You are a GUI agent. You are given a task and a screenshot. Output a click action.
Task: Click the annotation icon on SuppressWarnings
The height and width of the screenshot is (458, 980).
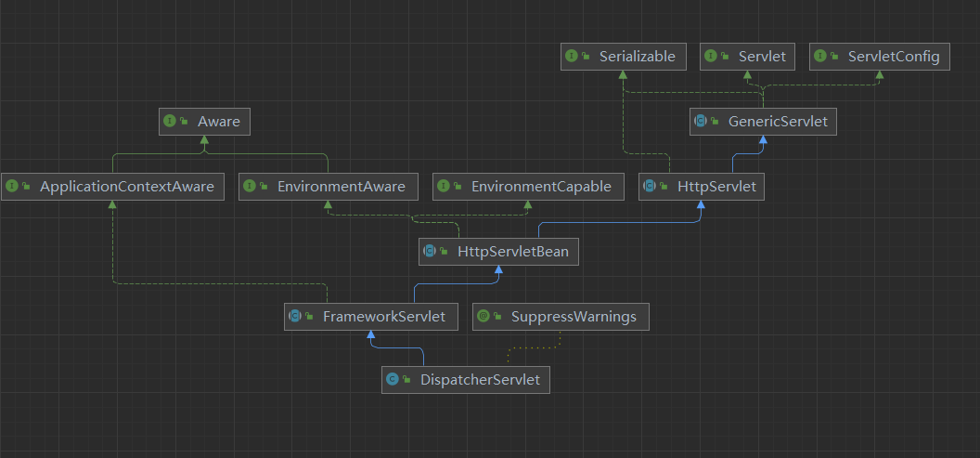483,317
